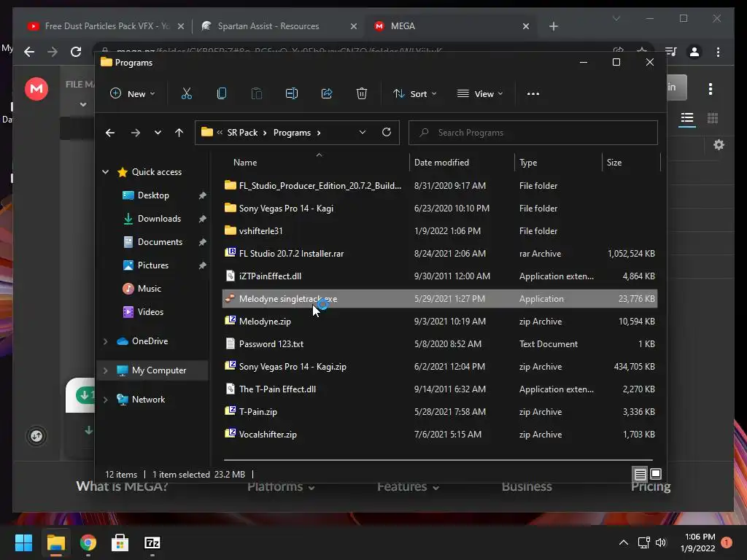Select the MEGA browser tab
747x560 pixels.
(x=452, y=26)
